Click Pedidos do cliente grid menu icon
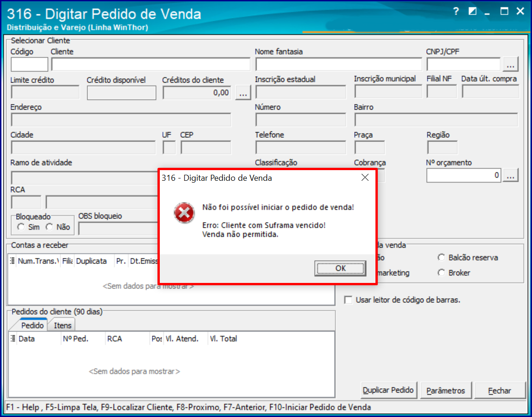This screenshot has width=532, height=417. (x=13, y=338)
